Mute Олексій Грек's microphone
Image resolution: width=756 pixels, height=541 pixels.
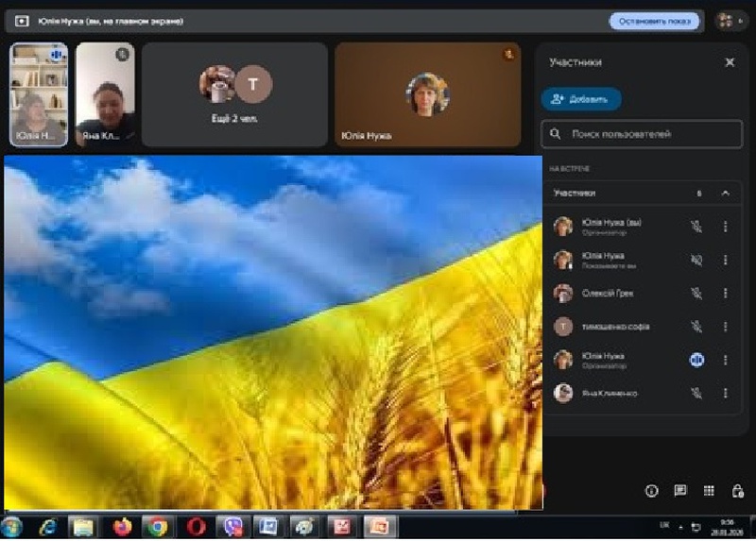pyautogui.click(x=696, y=293)
